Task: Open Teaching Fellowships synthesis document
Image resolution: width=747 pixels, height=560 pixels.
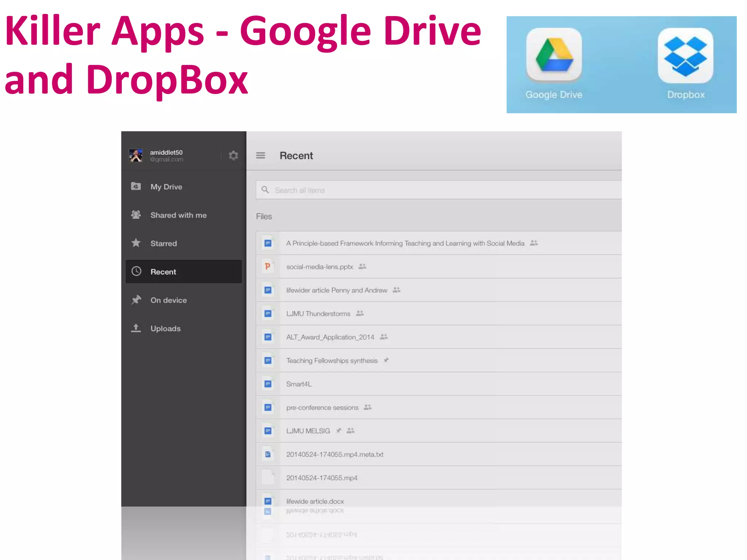Action: tap(439, 361)
